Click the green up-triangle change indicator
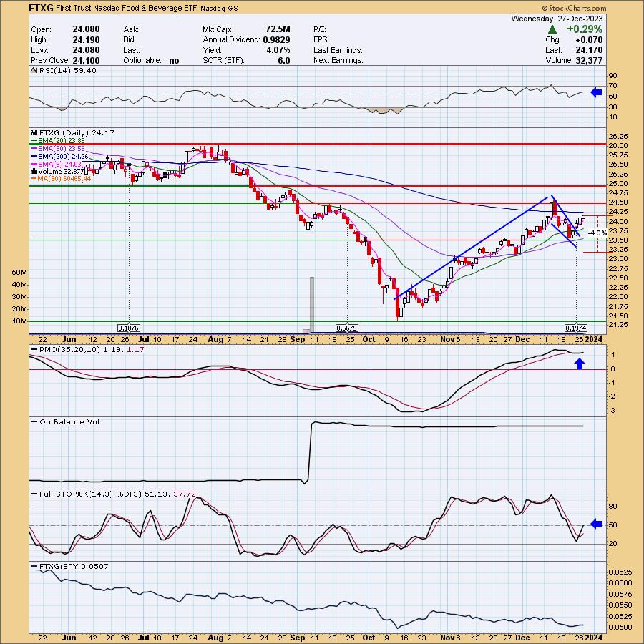Image resolution: width=644 pixels, height=644 pixels. [x=552, y=29]
